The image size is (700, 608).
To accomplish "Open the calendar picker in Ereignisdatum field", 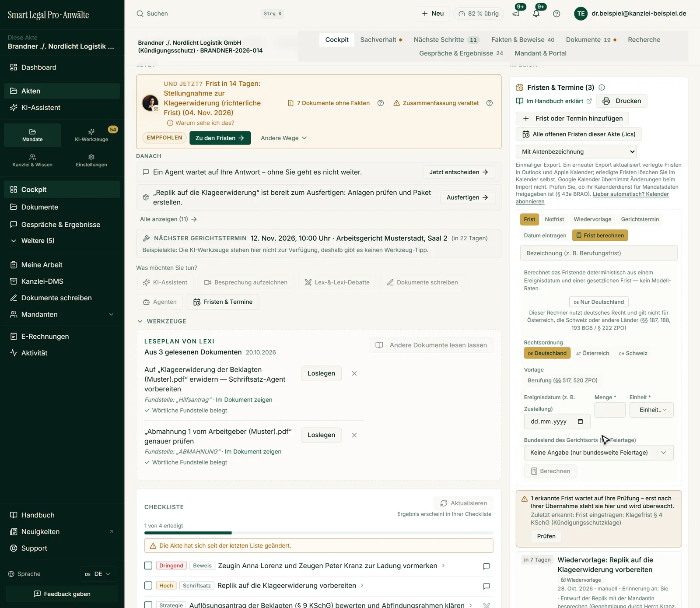I will click(x=580, y=422).
